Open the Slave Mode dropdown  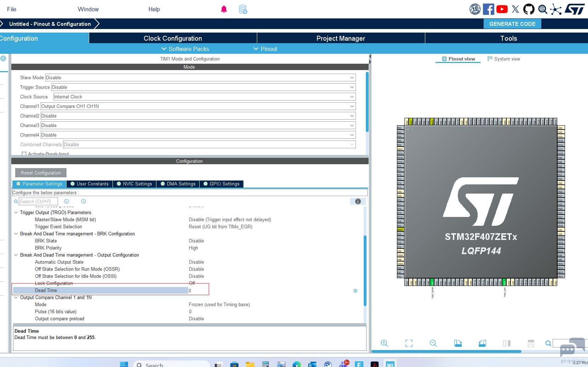352,78
